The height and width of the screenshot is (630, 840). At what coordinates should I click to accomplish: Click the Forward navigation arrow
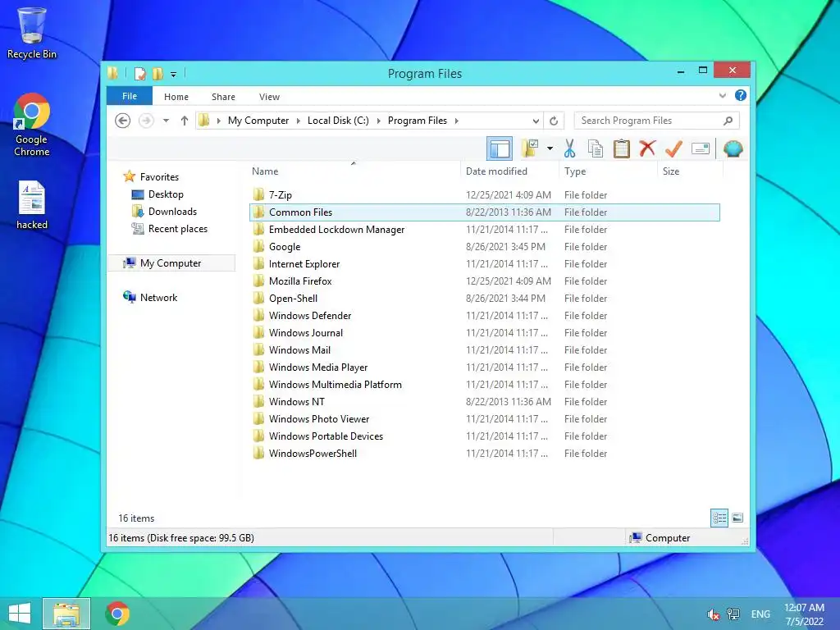146,121
